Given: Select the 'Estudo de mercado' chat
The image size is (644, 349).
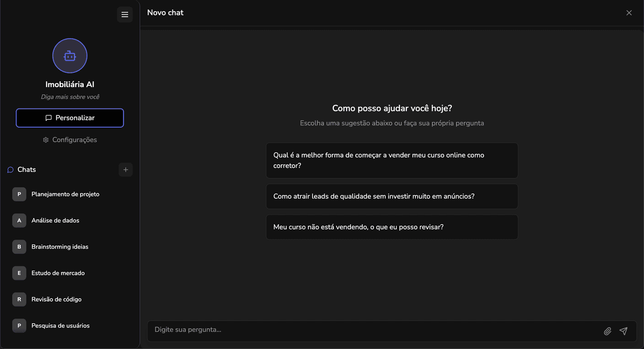Looking at the screenshot, I should (58, 273).
